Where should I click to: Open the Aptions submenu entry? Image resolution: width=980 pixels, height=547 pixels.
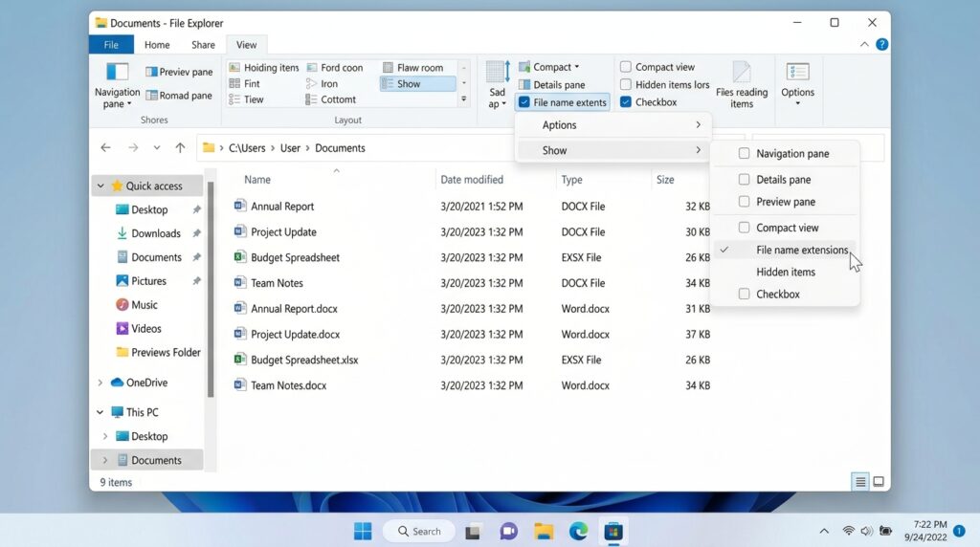click(x=613, y=125)
